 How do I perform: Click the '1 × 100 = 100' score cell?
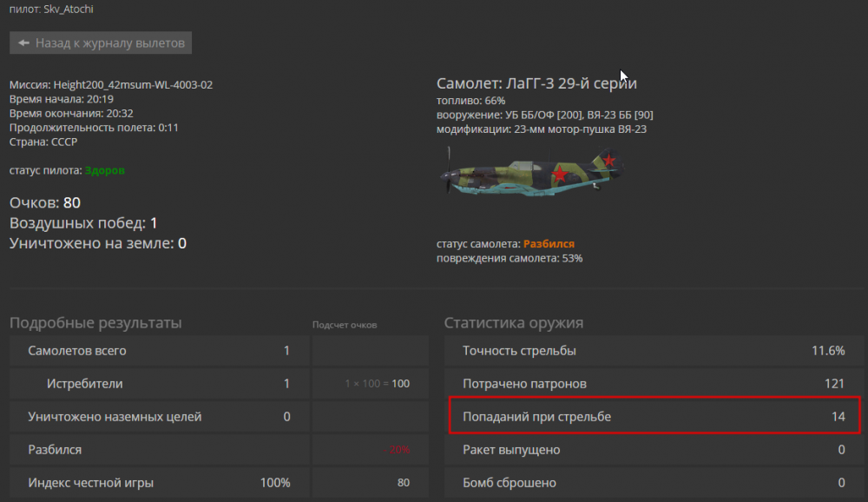(x=370, y=383)
